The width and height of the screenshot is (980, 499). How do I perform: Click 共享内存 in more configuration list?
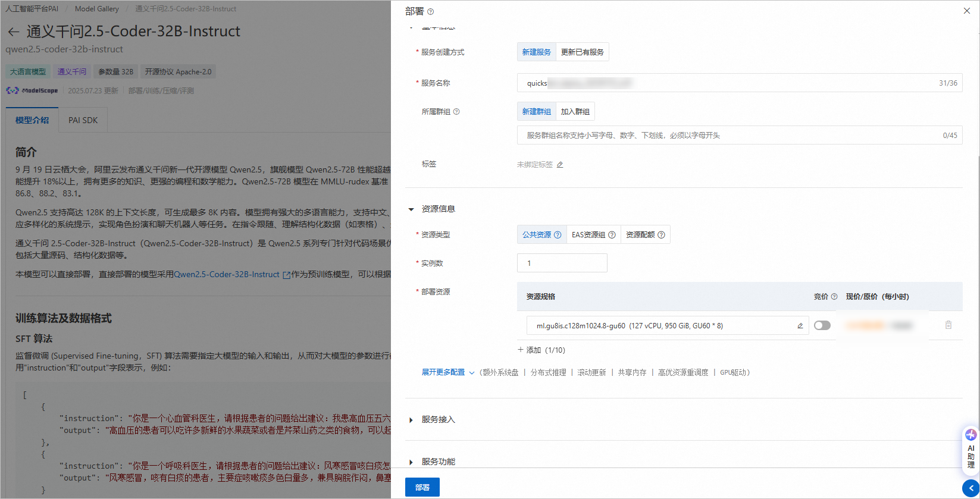(632, 372)
